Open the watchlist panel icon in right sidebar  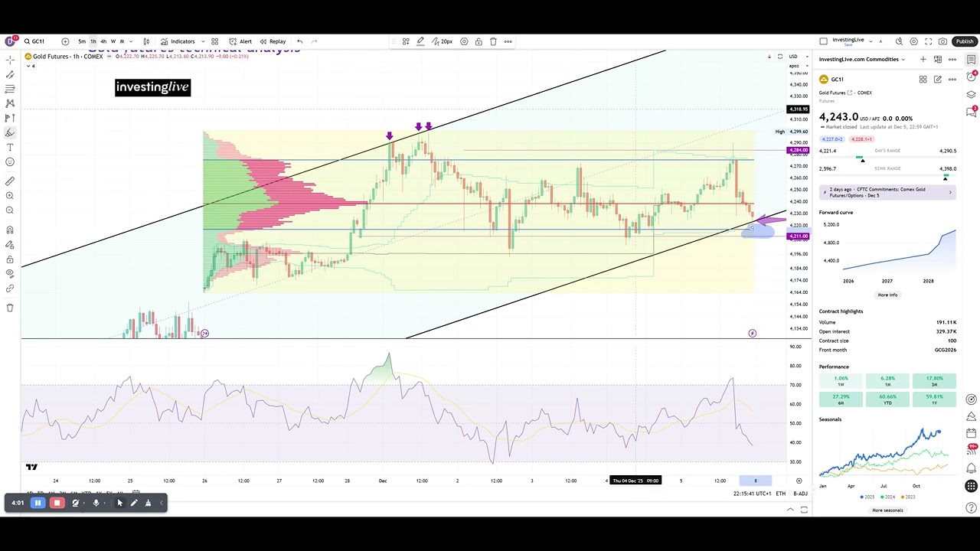pyautogui.click(x=971, y=60)
